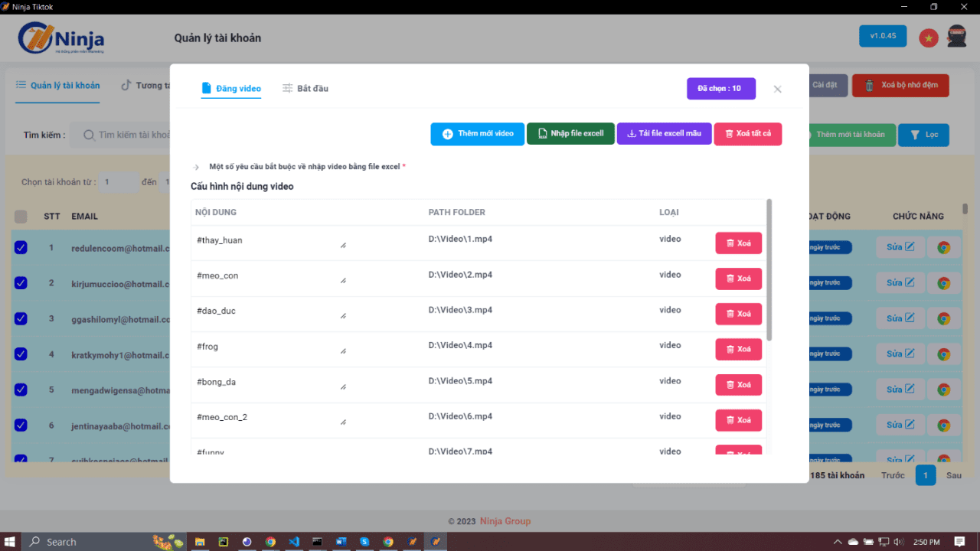Open File Explorer from the taskbar
Viewport: 980px width, 551px height.
pos(200,542)
